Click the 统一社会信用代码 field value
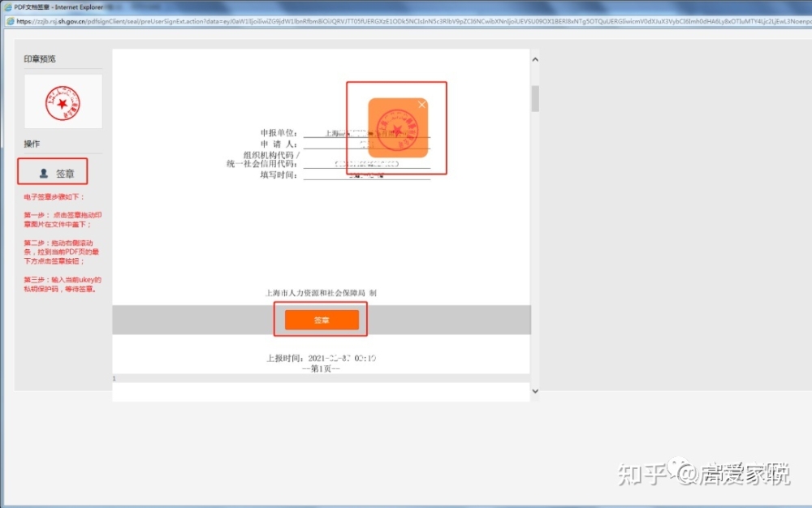The width and height of the screenshot is (812, 508). coord(367,164)
